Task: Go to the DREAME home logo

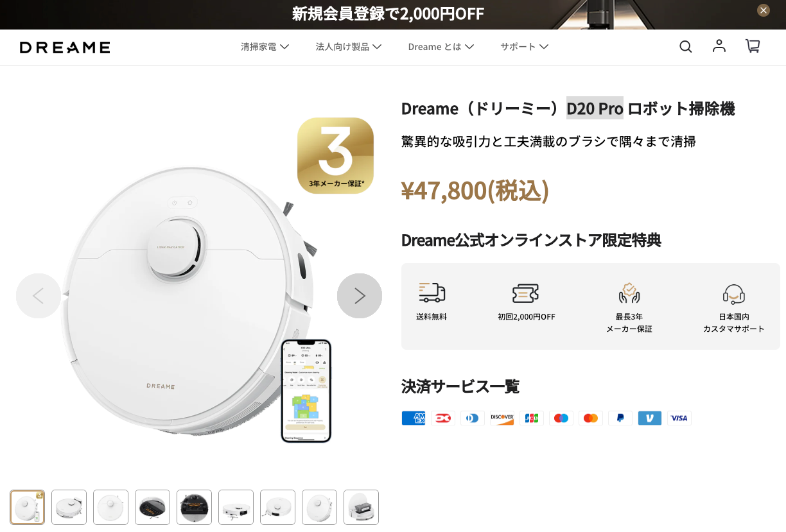Action: click(x=65, y=47)
